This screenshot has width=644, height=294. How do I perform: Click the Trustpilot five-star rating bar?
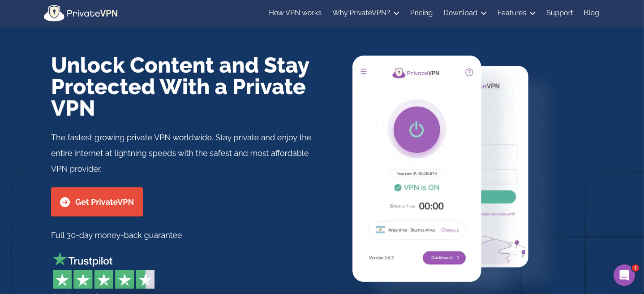coord(103,280)
